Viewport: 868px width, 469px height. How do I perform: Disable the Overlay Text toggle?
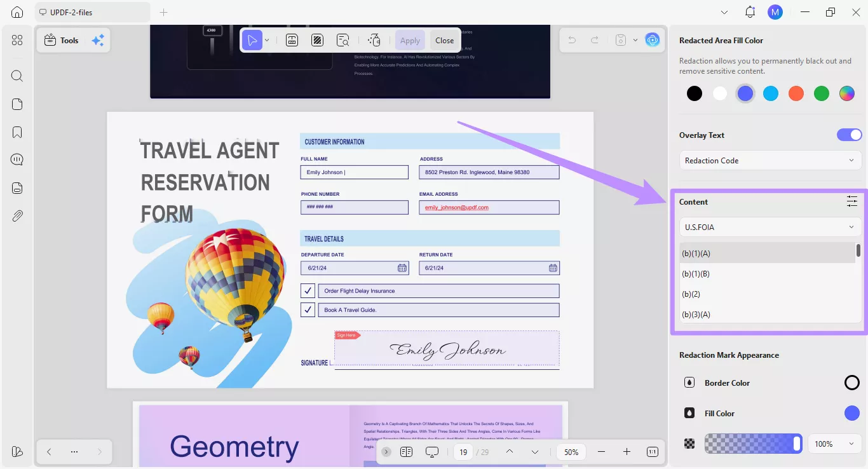[x=850, y=134]
